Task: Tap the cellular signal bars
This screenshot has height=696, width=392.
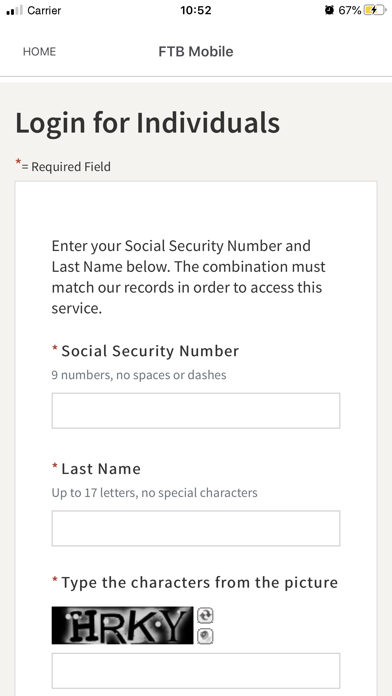Action: [x=14, y=11]
